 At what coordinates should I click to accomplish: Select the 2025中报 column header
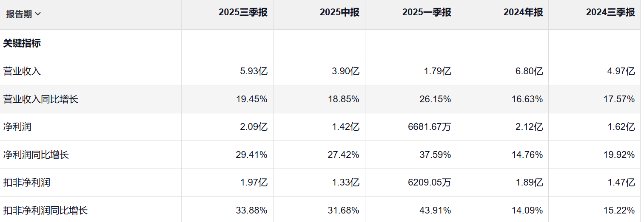339,13
